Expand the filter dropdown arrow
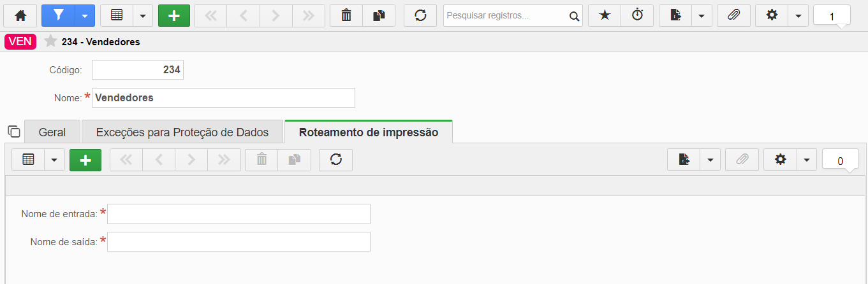This screenshot has width=868, height=284. click(85, 16)
